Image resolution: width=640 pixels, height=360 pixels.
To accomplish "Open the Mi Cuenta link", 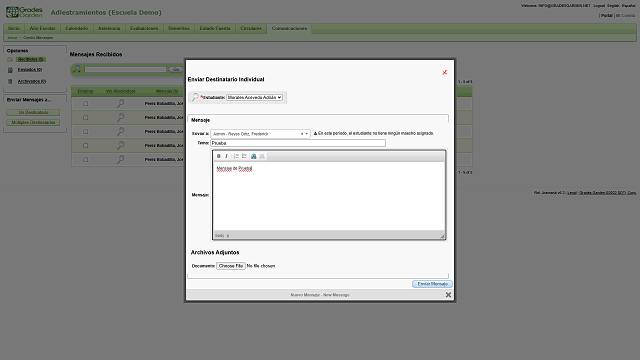I will pos(625,16).
